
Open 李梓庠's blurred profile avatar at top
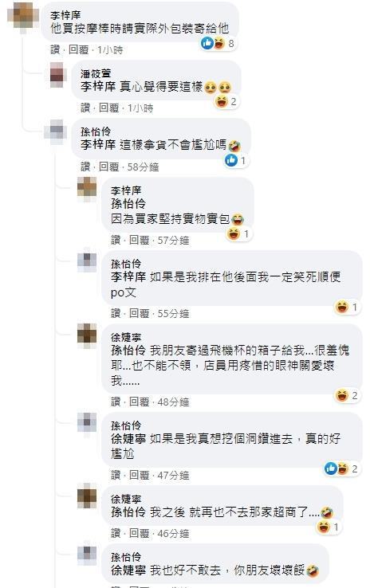pyautogui.click(x=23, y=17)
